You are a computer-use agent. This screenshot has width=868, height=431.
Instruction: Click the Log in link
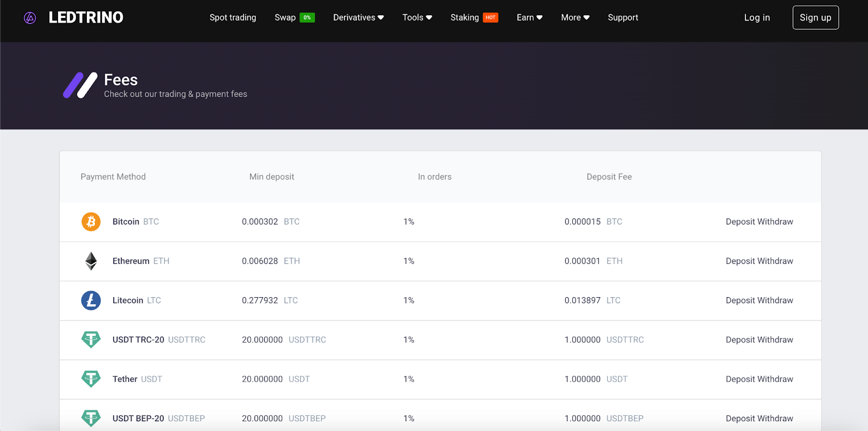757,17
